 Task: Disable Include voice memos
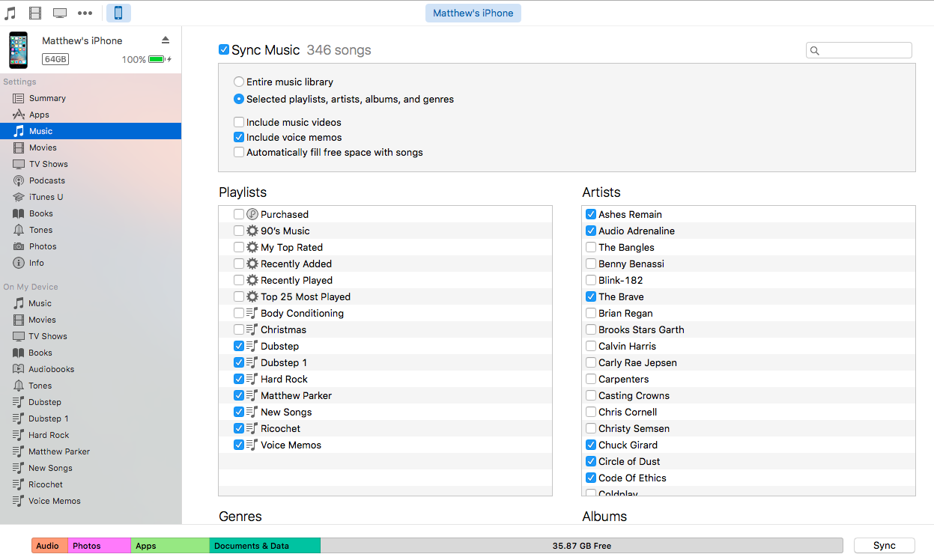pyautogui.click(x=239, y=137)
